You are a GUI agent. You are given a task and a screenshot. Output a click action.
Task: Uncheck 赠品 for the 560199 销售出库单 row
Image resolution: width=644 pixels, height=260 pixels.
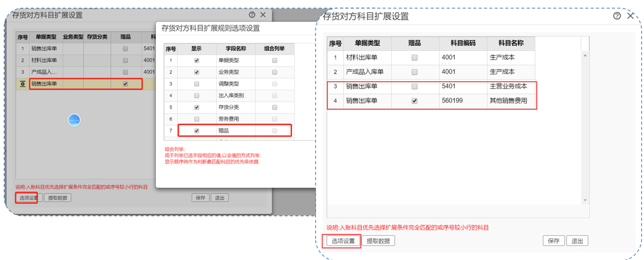point(415,101)
